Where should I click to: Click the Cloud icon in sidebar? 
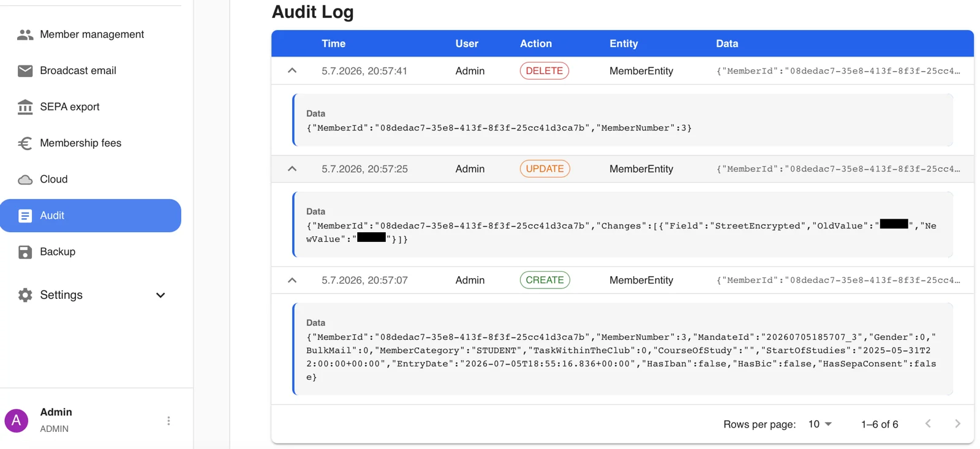25,179
